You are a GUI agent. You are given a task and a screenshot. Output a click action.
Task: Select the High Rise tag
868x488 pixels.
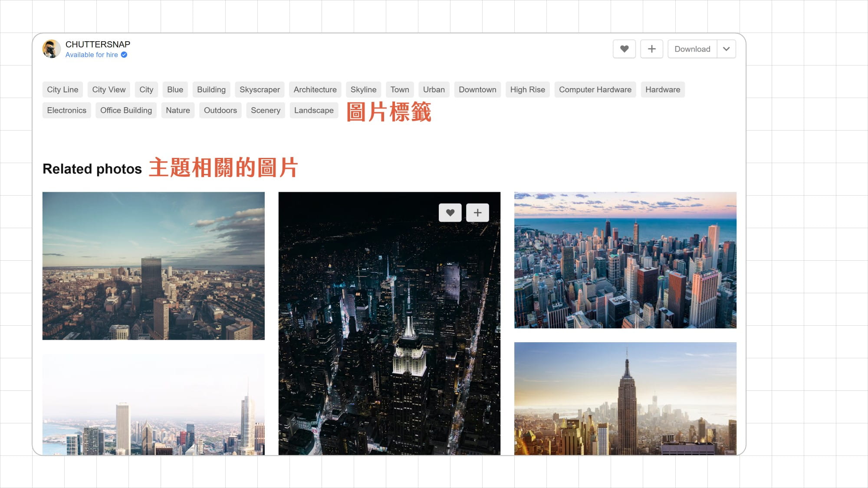click(x=528, y=89)
